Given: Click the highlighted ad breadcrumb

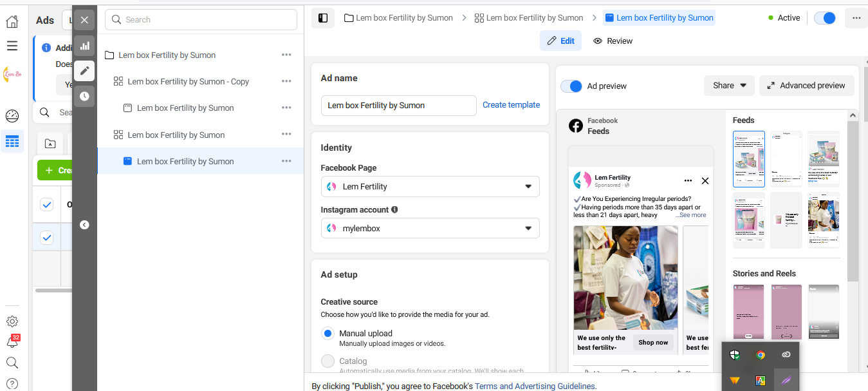Looking at the screenshot, I should (x=659, y=18).
